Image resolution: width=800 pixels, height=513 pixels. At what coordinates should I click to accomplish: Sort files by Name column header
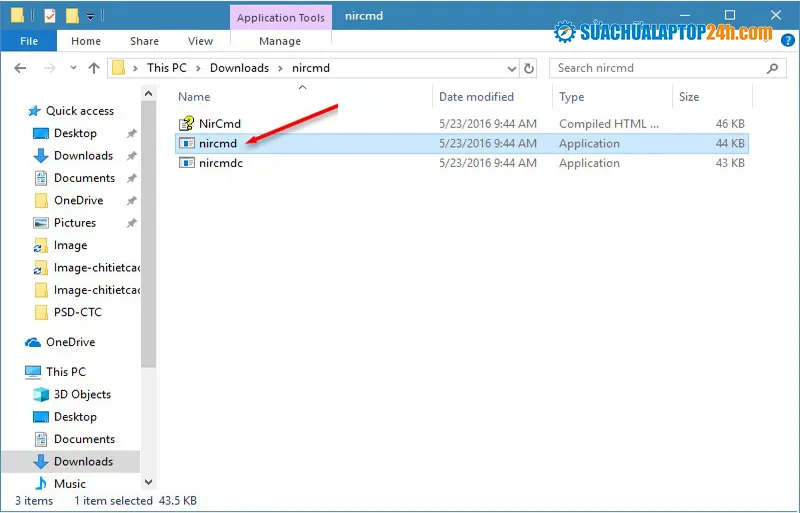coord(194,97)
